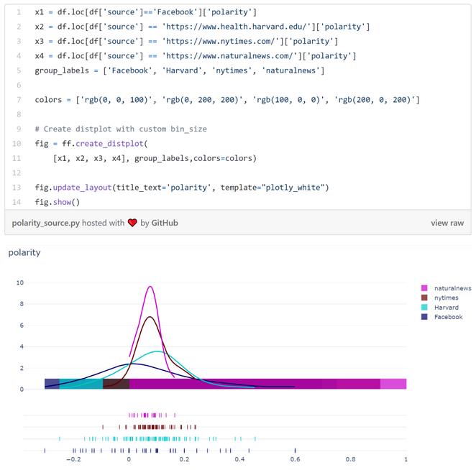Click the peak of the brown nytimes curve

150,317
